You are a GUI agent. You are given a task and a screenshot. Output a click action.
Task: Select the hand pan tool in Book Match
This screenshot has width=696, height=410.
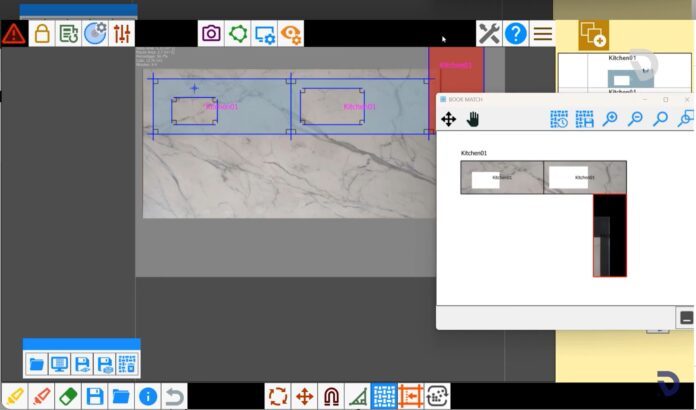click(x=473, y=119)
